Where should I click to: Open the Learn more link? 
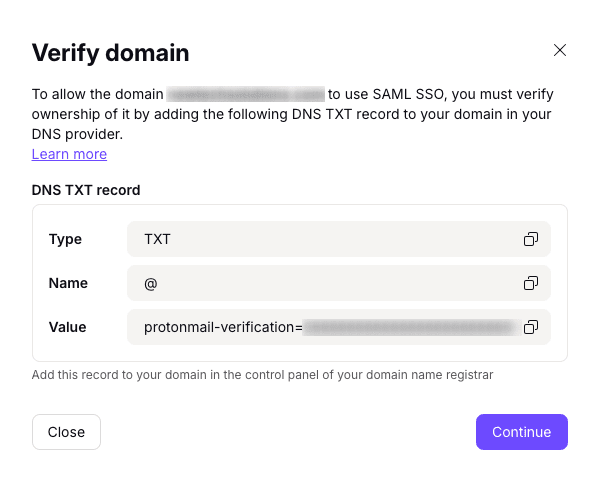pyautogui.click(x=69, y=154)
